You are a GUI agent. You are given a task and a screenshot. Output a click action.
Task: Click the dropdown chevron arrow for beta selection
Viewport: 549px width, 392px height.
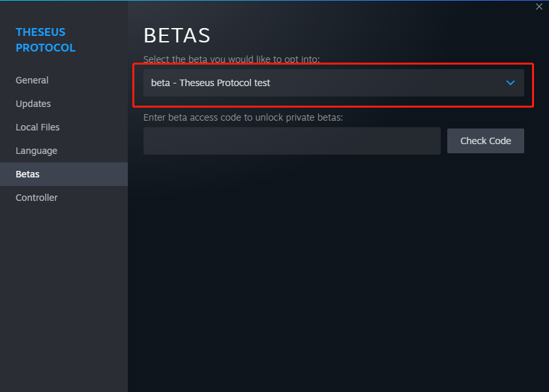point(511,83)
